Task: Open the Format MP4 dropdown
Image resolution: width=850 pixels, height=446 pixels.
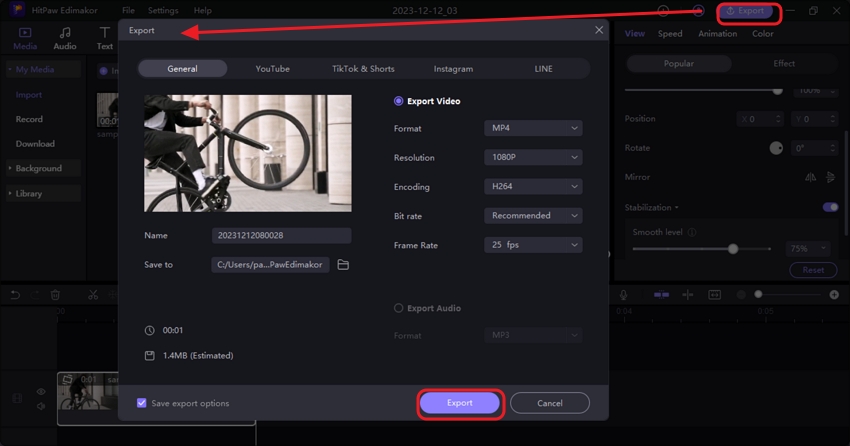Action: coord(533,128)
